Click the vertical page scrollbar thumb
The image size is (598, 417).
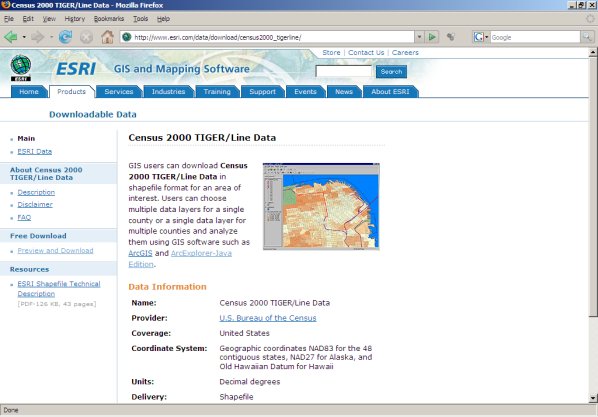[x=593, y=186]
